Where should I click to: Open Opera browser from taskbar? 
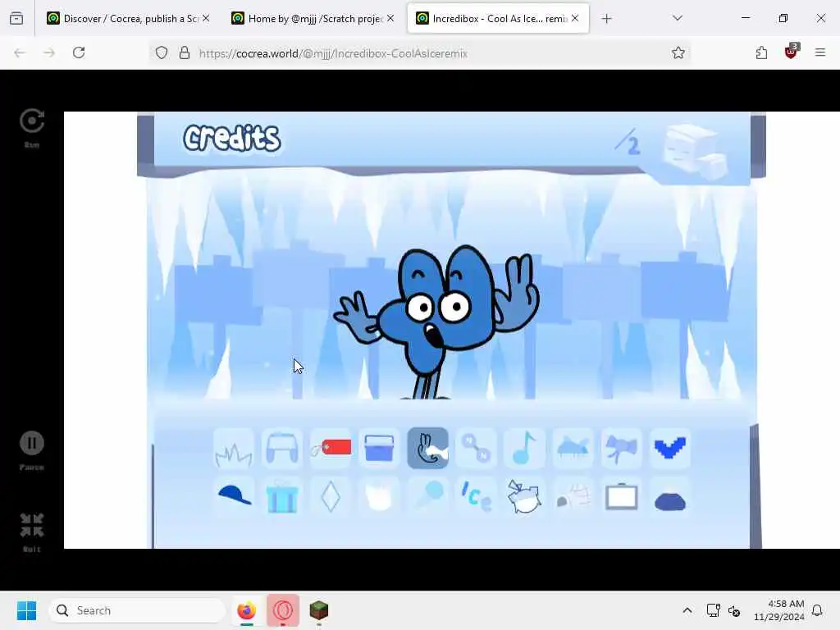pos(283,610)
